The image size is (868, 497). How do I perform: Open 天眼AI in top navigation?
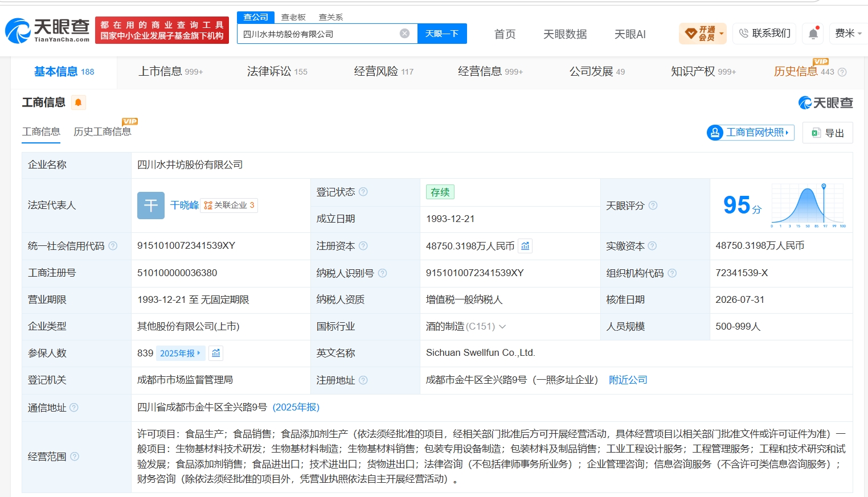(x=630, y=34)
